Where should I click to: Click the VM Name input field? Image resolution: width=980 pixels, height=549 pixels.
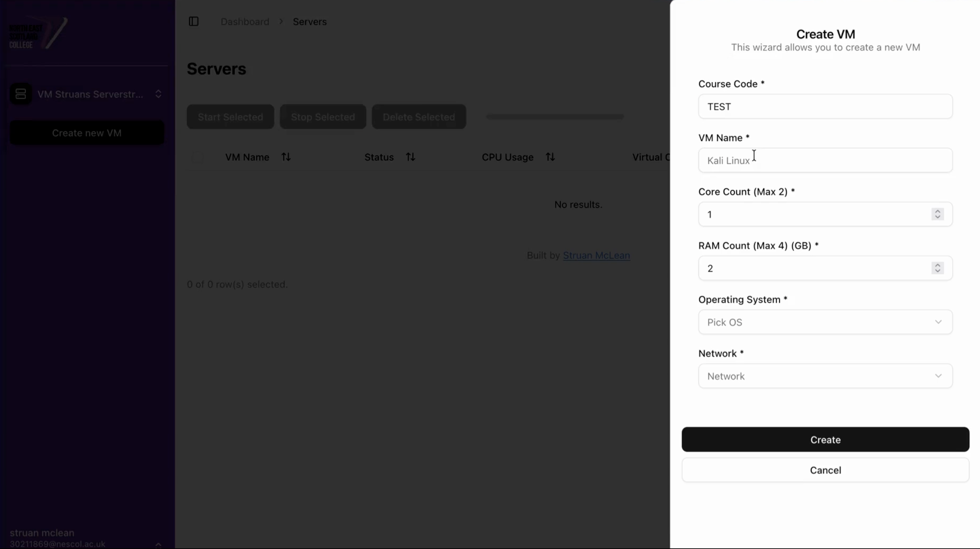click(x=825, y=161)
